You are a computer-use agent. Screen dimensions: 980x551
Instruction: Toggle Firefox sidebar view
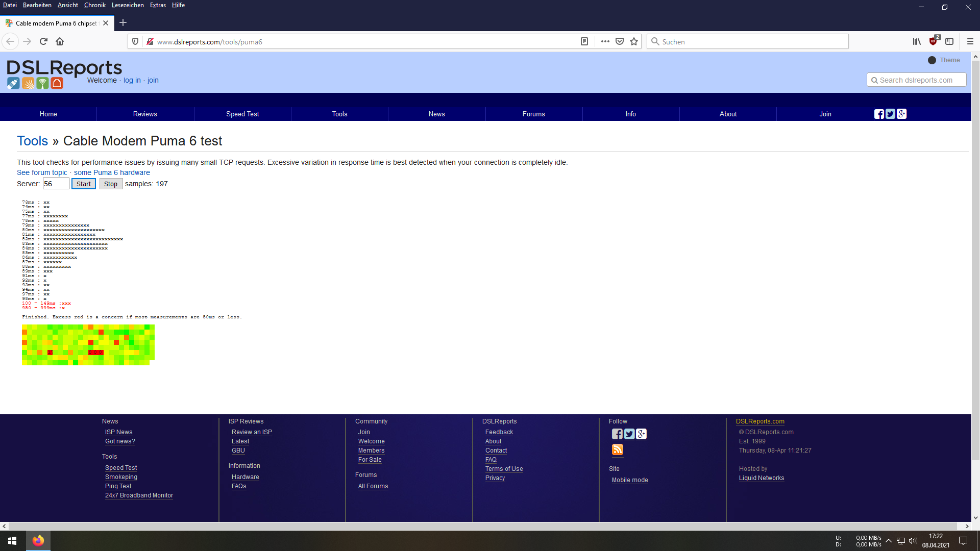(x=949, y=41)
